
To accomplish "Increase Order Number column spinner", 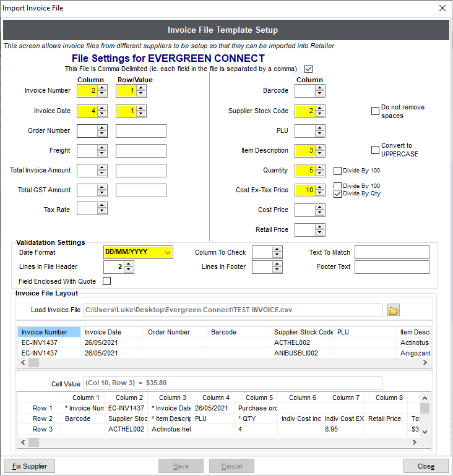I will click(x=102, y=128).
